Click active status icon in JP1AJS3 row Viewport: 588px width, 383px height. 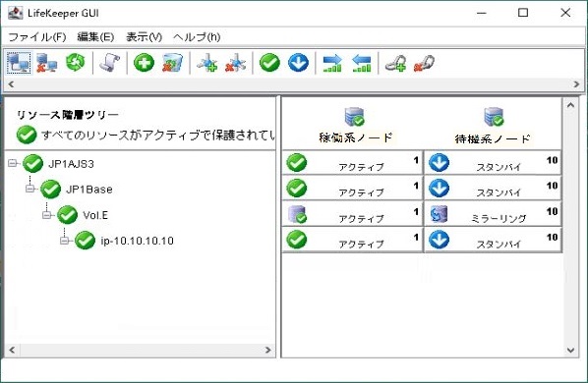[297, 162]
